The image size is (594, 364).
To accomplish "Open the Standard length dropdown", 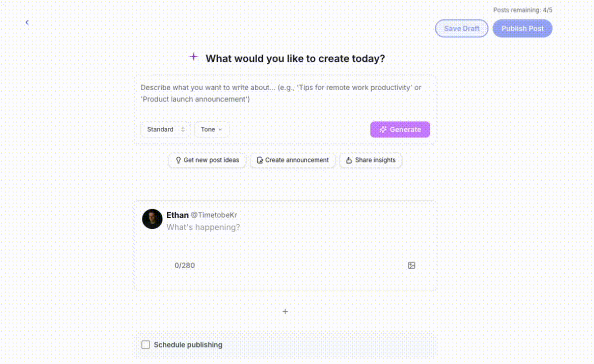I will 165,129.
